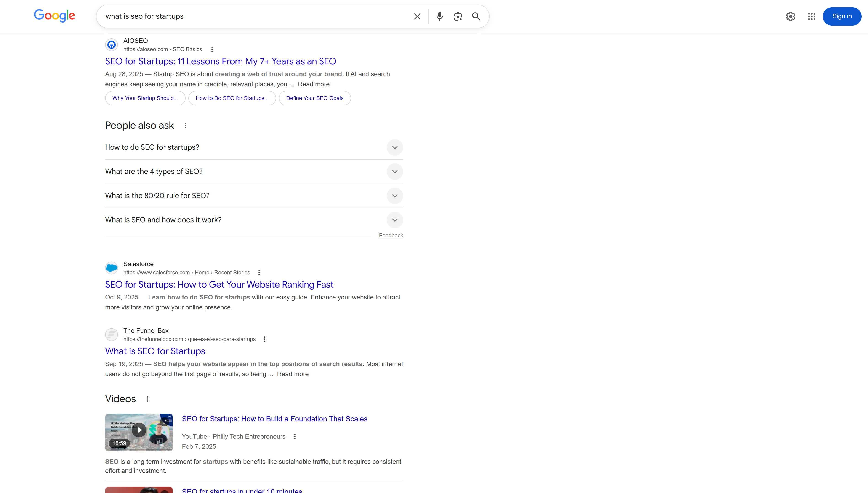Open the Videos section options menu
The image size is (868, 493).
[148, 399]
